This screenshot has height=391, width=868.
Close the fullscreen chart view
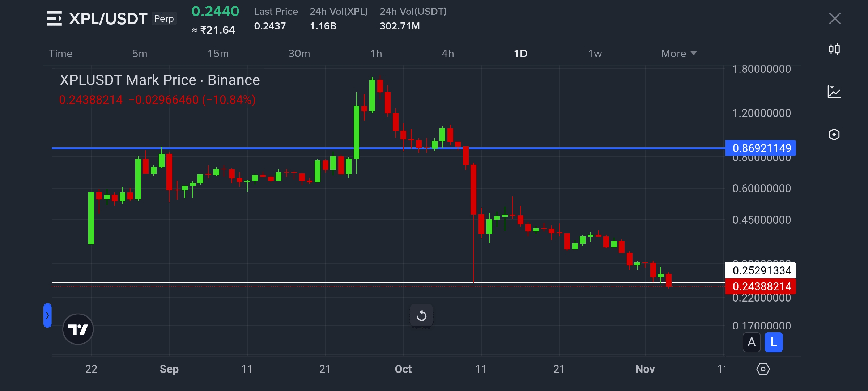834,18
